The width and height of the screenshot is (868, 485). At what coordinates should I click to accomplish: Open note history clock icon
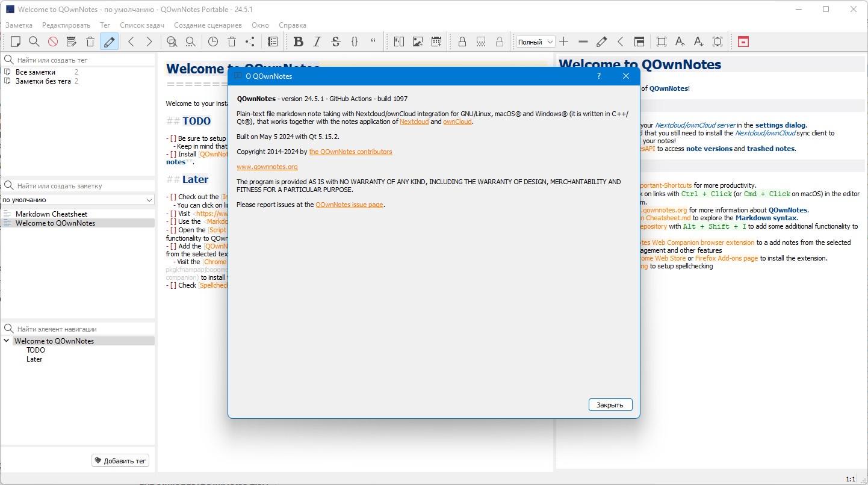(x=213, y=42)
